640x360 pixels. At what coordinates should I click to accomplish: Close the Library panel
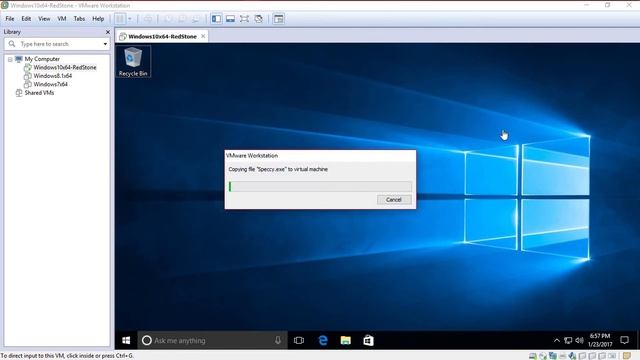click(108, 32)
